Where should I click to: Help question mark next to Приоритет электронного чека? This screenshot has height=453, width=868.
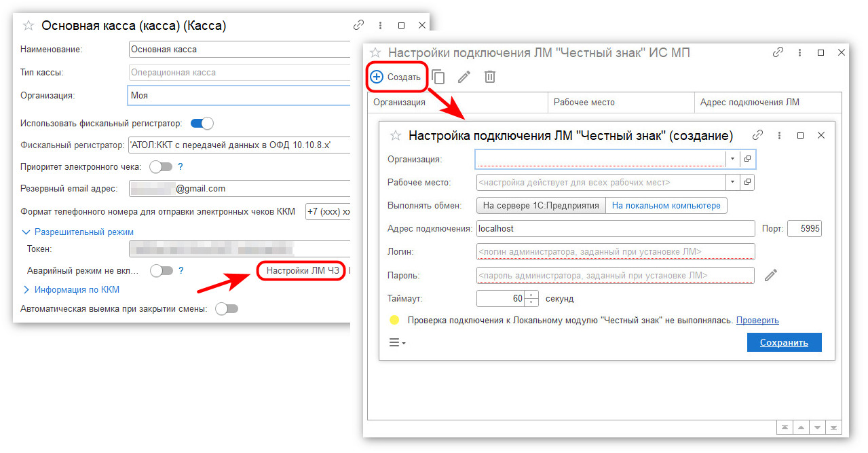click(181, 166)
